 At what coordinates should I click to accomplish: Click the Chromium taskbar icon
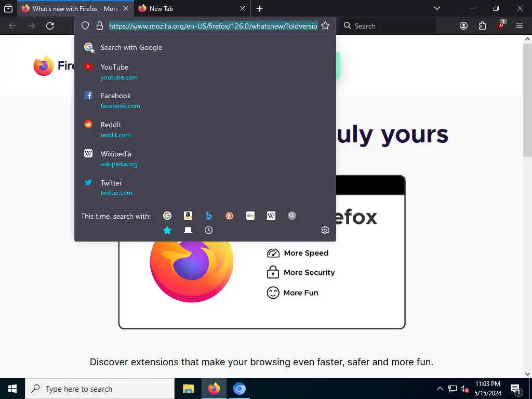pyautogui.click(x=239, y=389)
